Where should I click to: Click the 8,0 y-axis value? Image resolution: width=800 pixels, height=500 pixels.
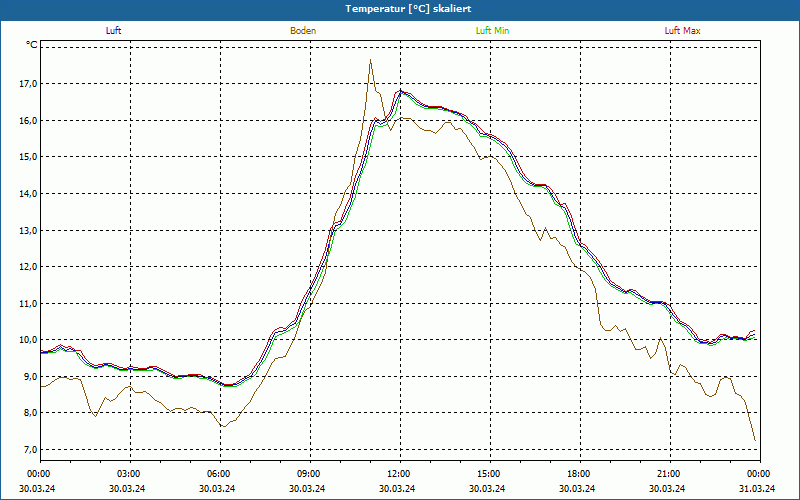[30, 413]
